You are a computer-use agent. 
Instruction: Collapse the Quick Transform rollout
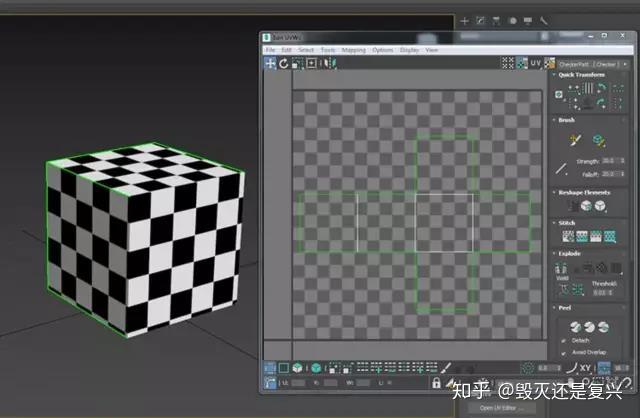(554, 75)
